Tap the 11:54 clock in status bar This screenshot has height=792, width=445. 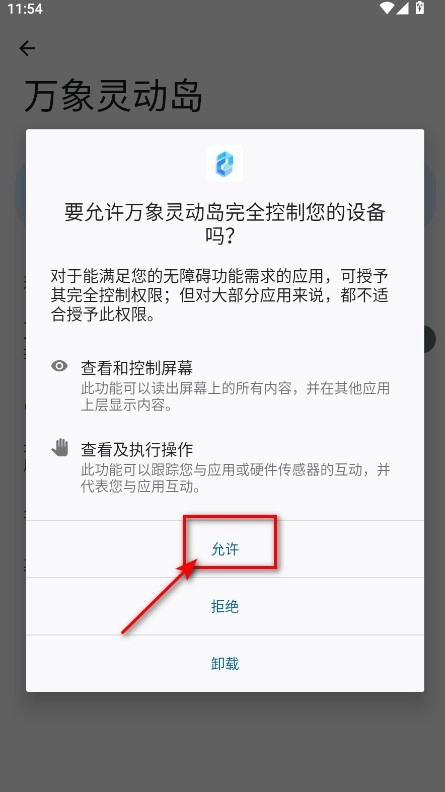point(25,9)
